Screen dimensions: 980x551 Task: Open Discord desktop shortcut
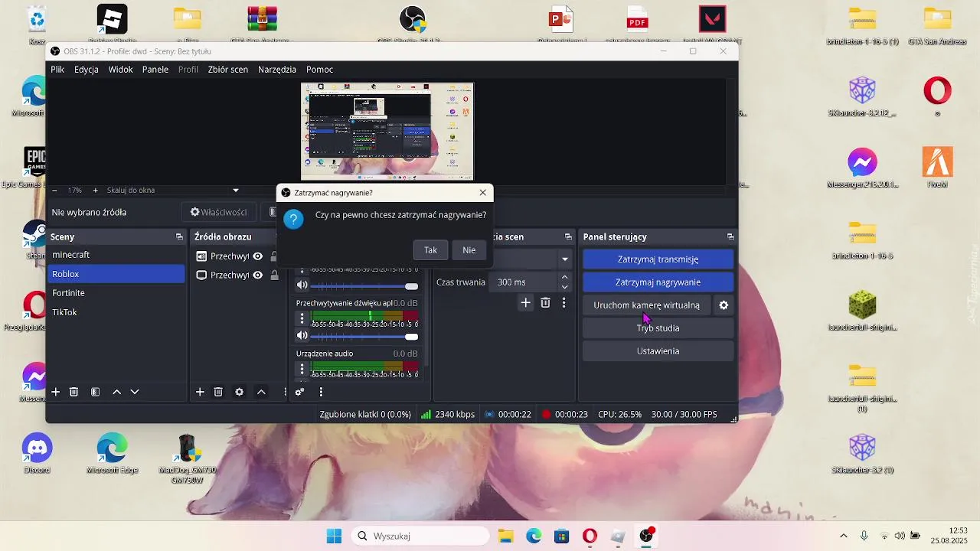[x=36, y=453]
